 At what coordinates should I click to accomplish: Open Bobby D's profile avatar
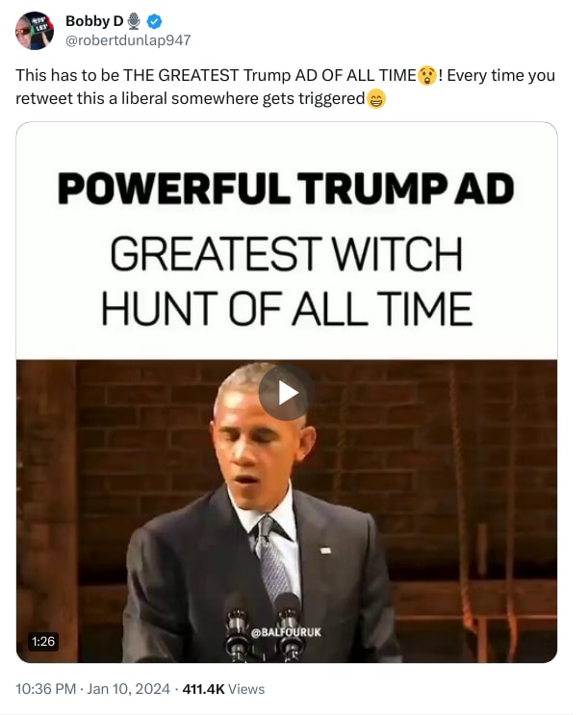click(35, 31)
